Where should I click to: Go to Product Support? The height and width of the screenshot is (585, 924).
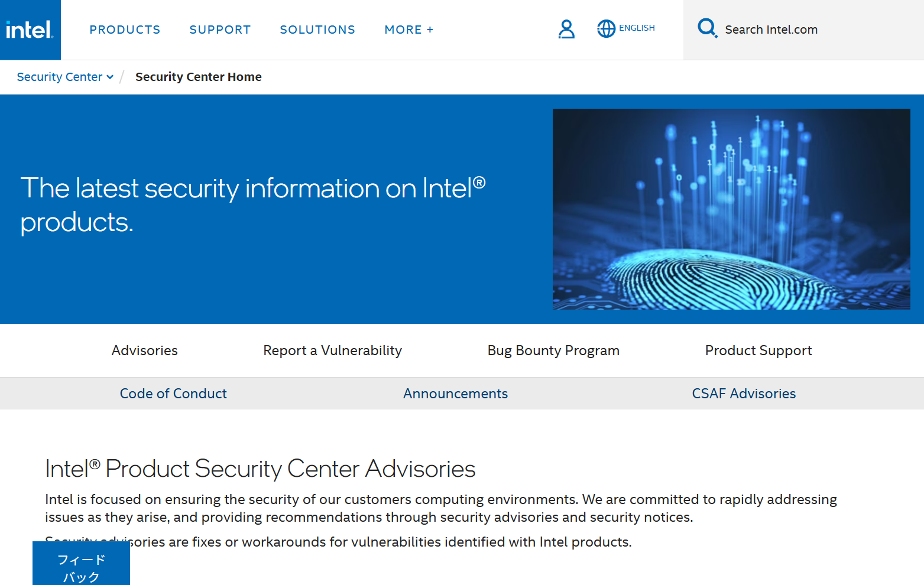758,350
